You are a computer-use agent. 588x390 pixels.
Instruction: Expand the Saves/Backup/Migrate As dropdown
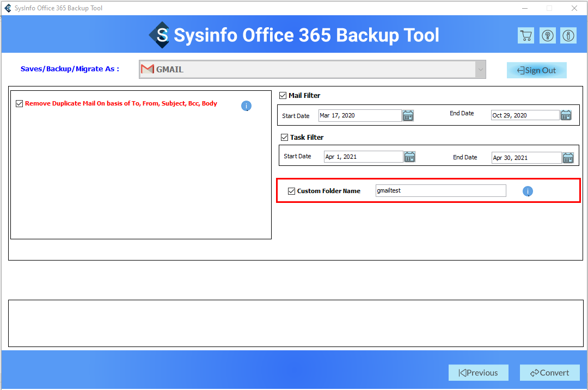point(480,70)
